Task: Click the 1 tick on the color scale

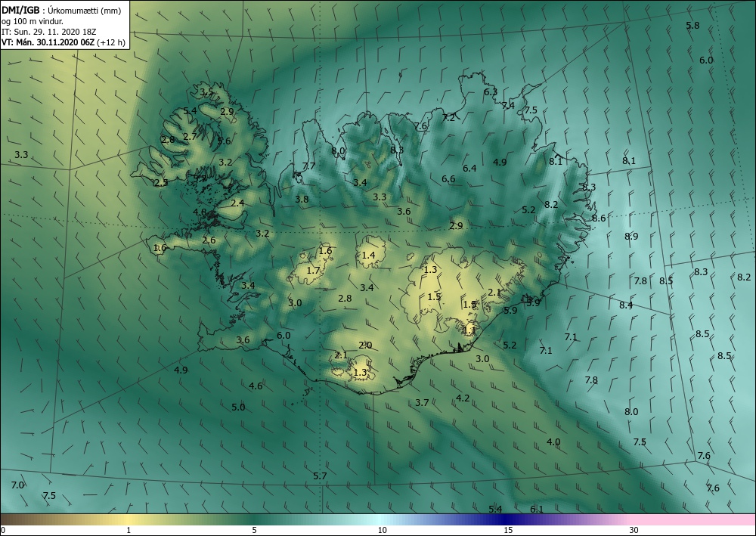Action: click(129, 531)
